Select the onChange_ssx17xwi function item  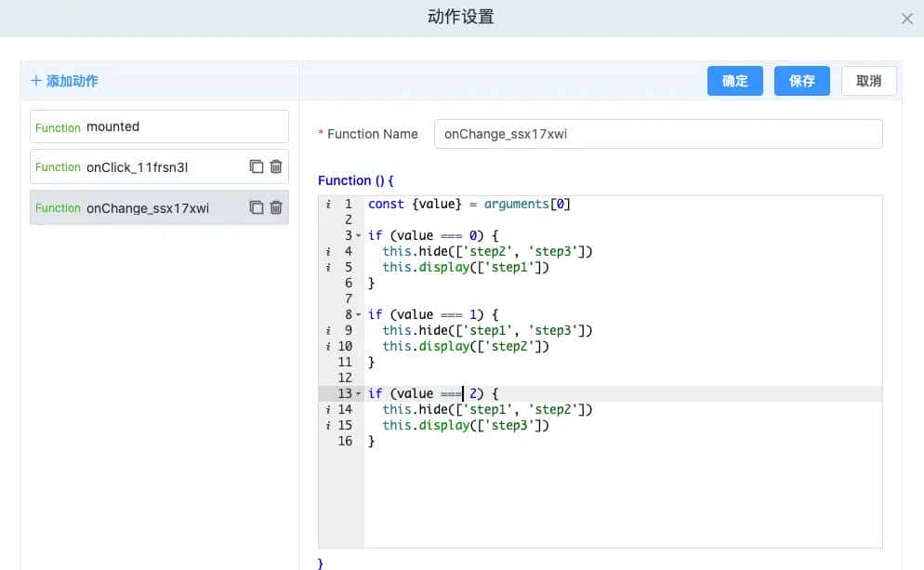(139, 208)
